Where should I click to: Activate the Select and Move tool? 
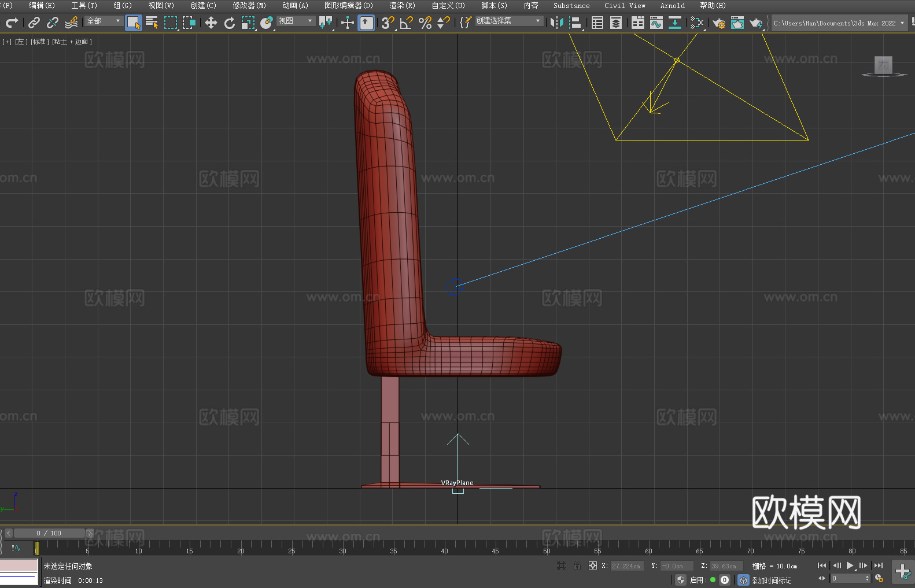(211, 23)
